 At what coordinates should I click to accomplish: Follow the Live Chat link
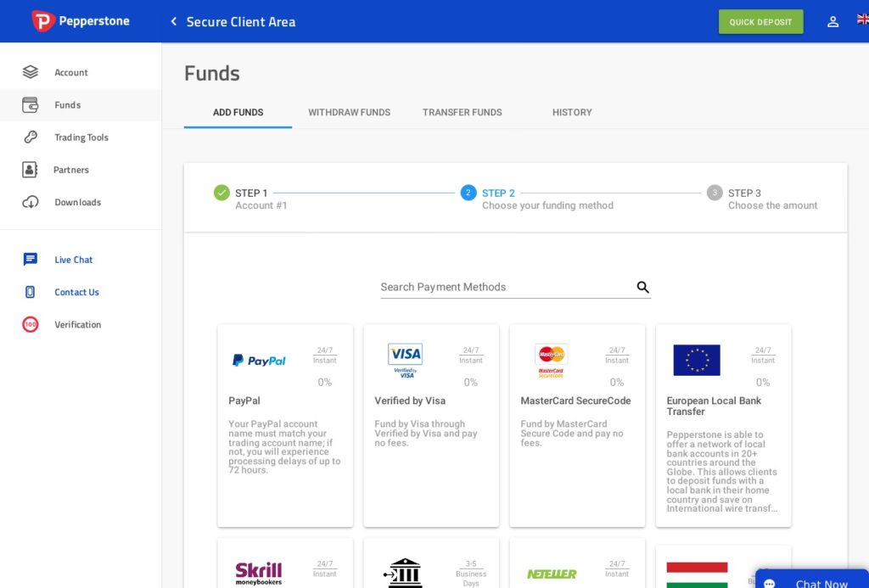73,260
